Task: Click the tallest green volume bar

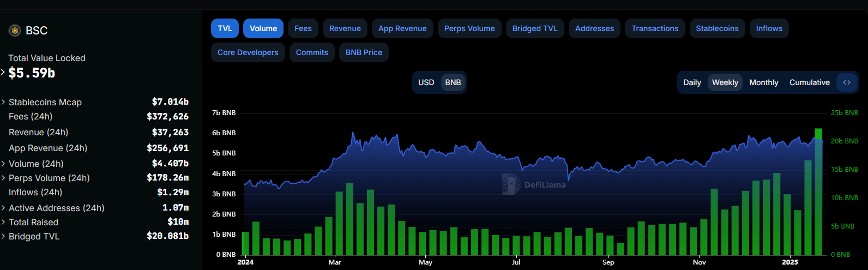Action: click(x=818, y=192)
